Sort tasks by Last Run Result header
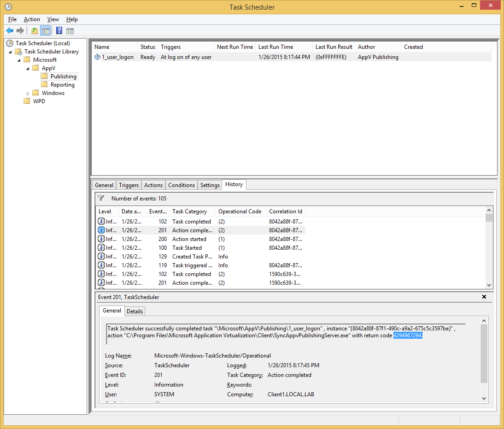The width and height of the screenshot is (504, 429). (334, 47)
